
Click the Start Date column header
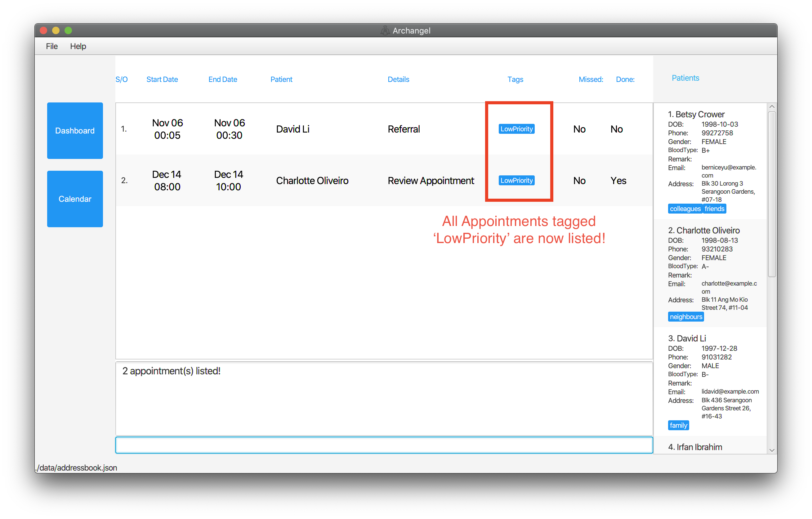click(162, 79)
